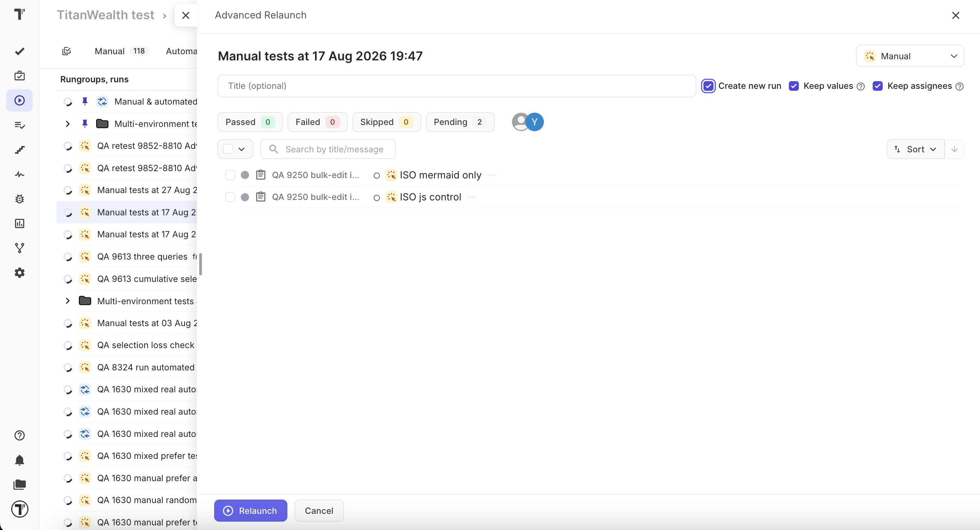Open the Analytics chart icon in sidebar

(x=20, y=223)
